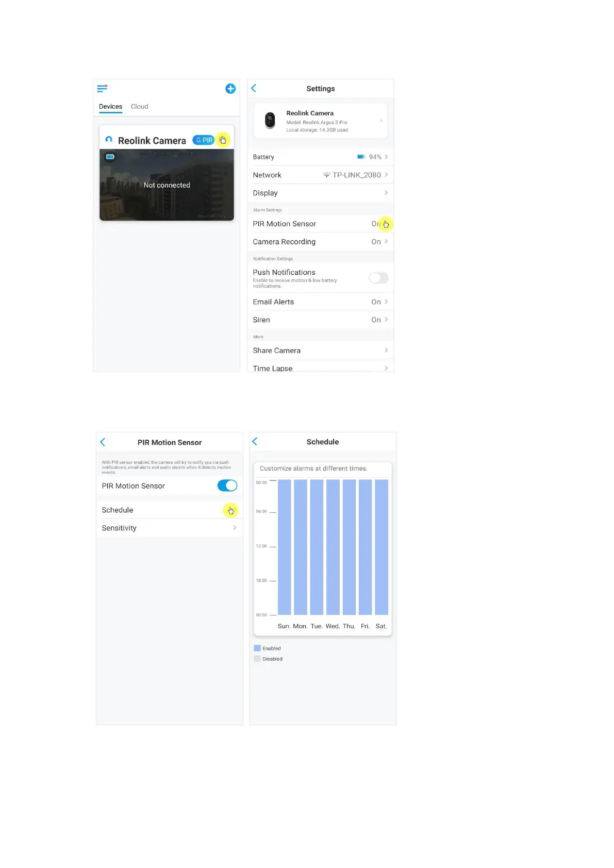Tap the Wi-Fi icon in the Network row

pos(326,175)
